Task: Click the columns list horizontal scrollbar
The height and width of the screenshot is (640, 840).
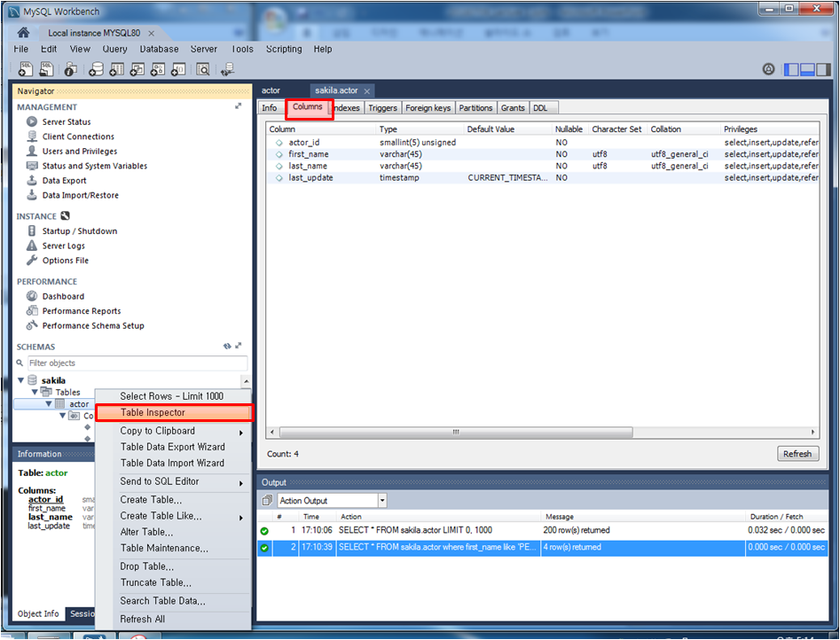Action: click(x=456, y=432)
